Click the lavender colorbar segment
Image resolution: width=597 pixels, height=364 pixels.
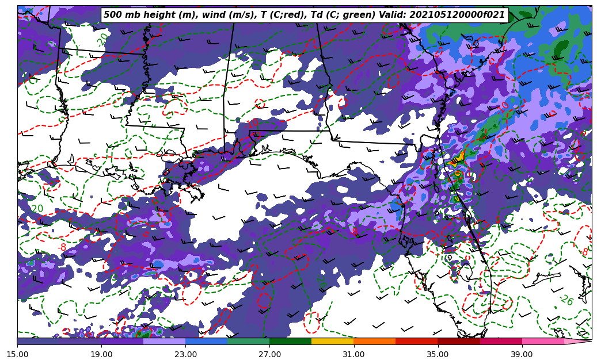click(x=164, y=341)
